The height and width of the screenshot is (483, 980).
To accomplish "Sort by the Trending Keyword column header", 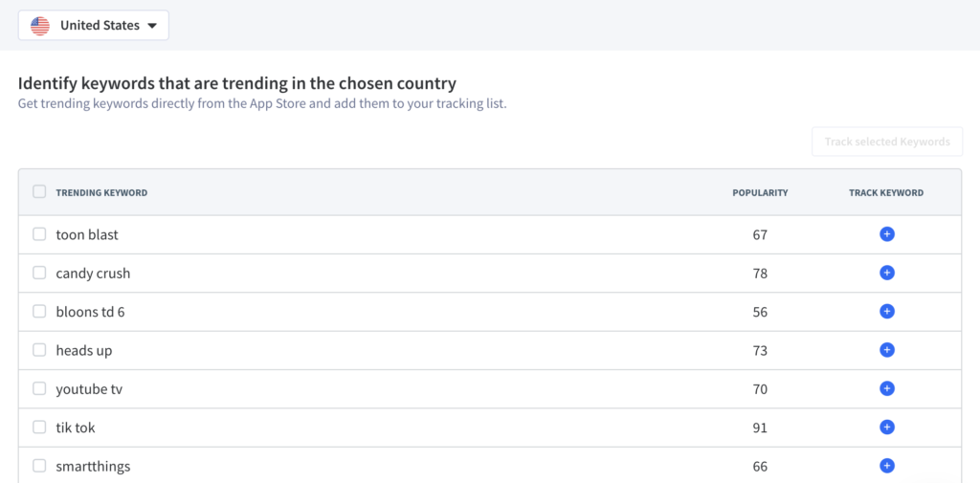I will tap(101, 192).
